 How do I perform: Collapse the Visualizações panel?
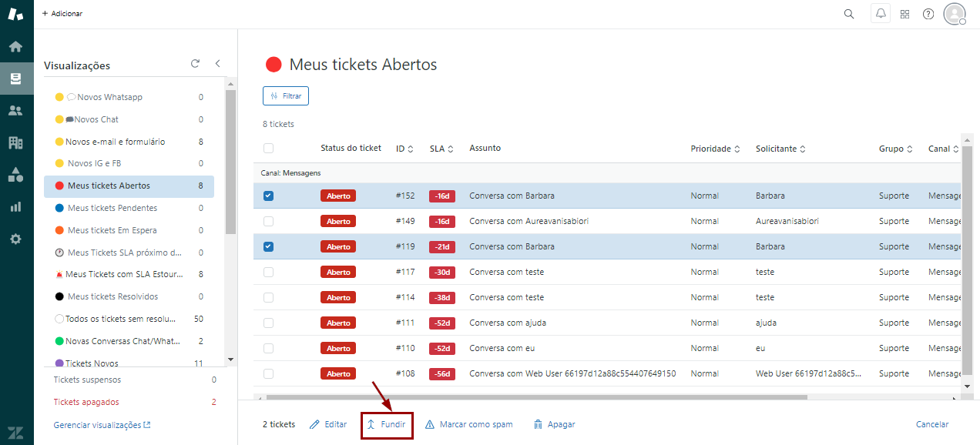(x=217, y=64)
